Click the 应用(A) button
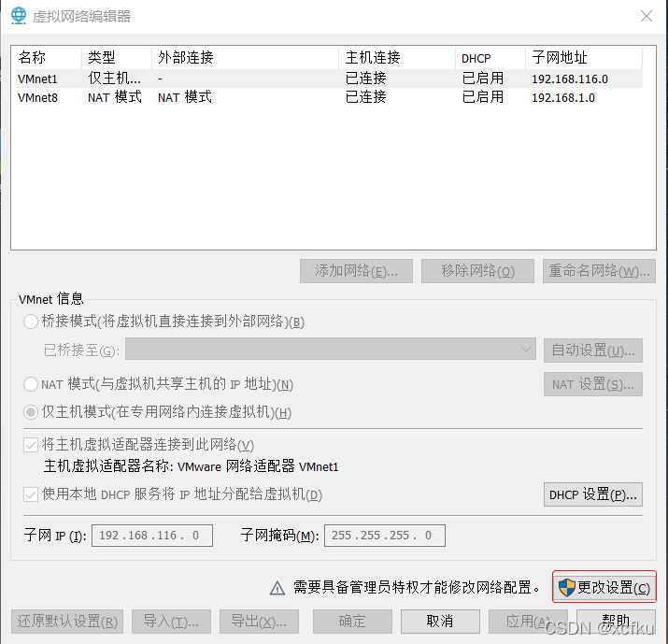 tap(528, 622)
